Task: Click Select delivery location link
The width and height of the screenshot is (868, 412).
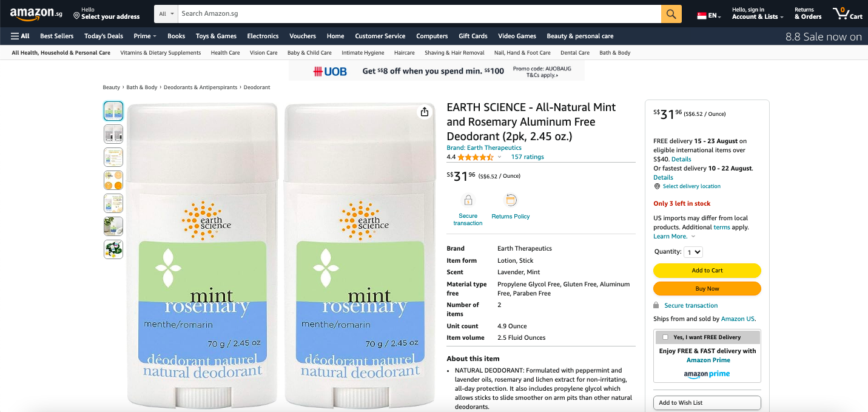Action: 691,186
